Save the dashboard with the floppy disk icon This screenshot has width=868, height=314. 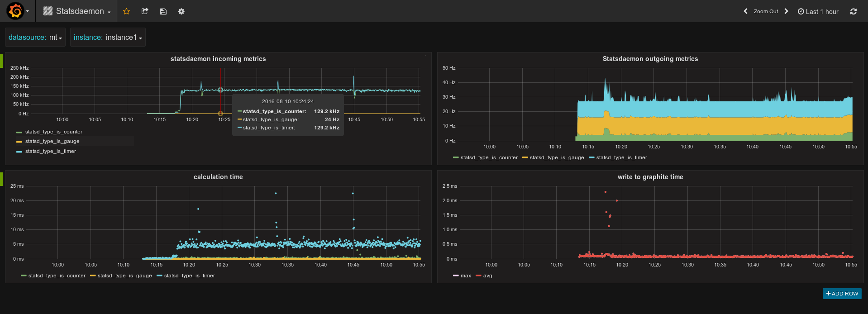[163, 11]
